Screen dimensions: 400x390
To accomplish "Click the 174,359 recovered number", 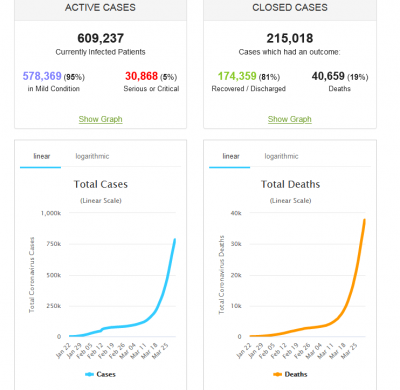I will coord(237,76).
